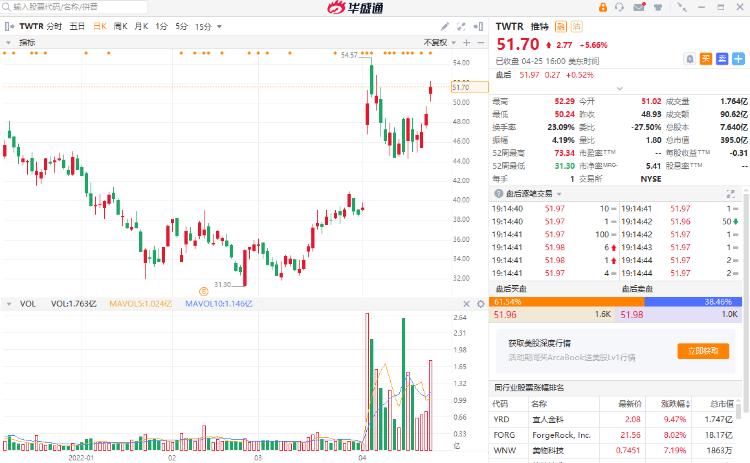This screenshot has width=750, height=463.
Task: Click the 代码 column header
Action: click(500, 404)
